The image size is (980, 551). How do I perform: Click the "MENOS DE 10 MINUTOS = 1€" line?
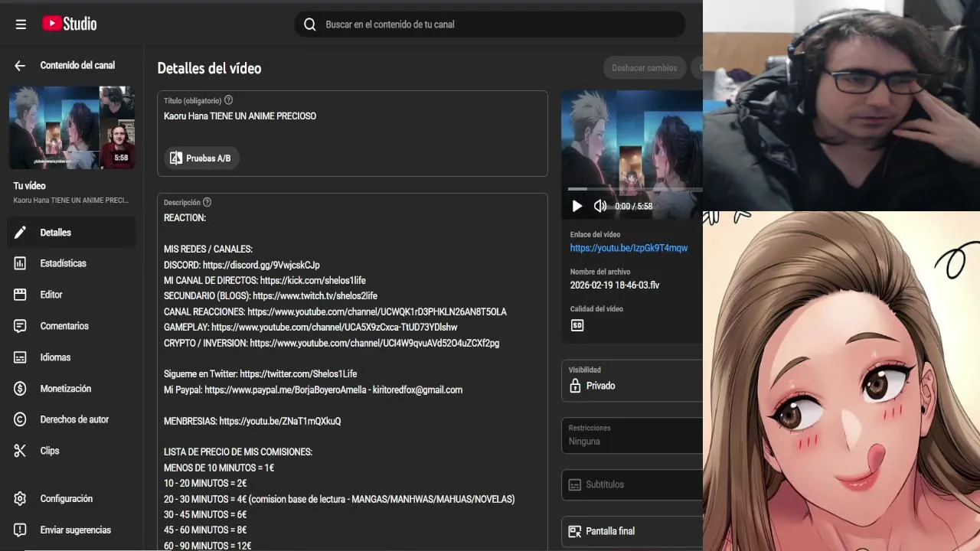[x=219, y=468]
